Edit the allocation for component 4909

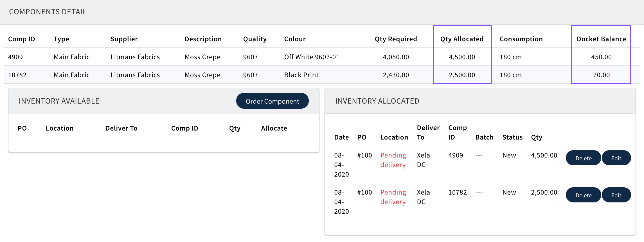click(616, 158)
